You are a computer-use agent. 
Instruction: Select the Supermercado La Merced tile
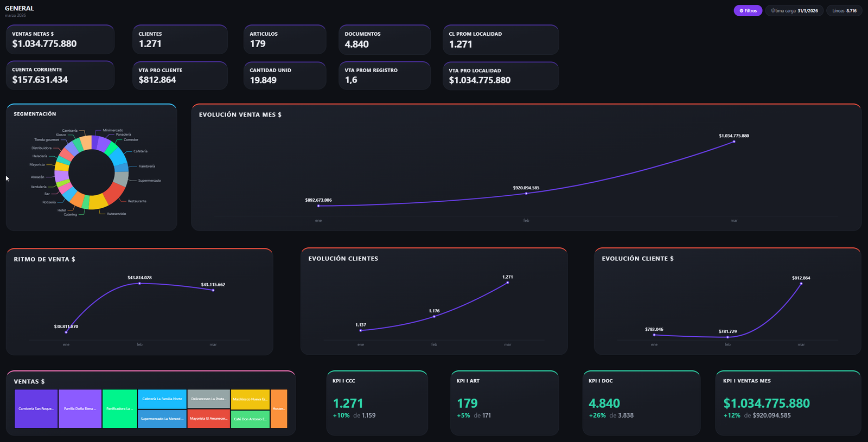tap(162, 419)
